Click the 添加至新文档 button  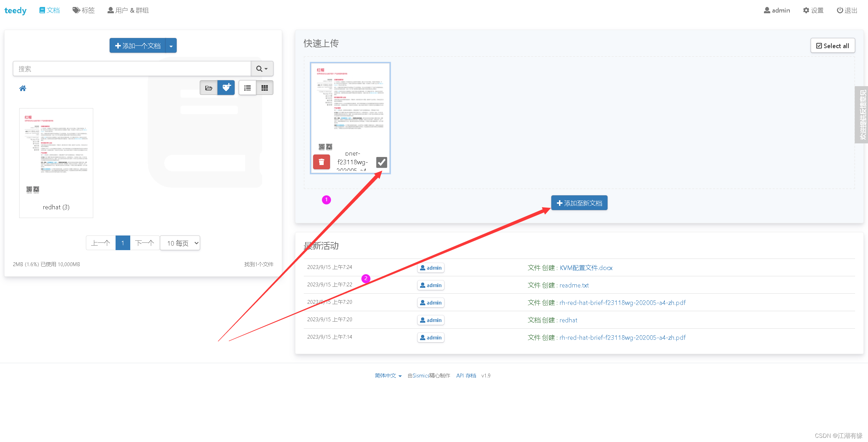pos(579,203)
